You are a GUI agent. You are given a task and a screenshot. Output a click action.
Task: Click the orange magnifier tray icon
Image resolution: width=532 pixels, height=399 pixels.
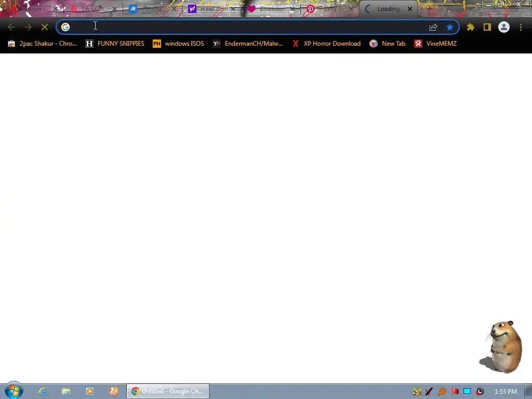click(x=442, y=392)
